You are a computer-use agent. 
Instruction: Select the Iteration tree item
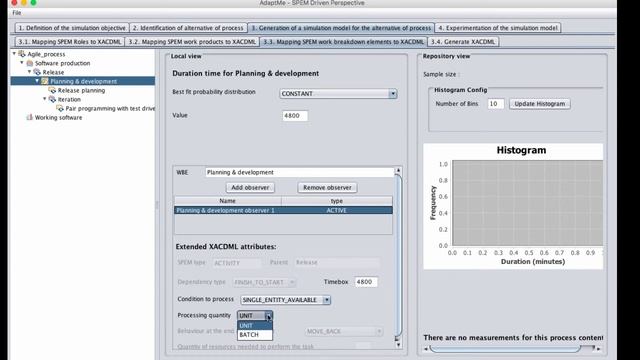(x=69, y=99)
